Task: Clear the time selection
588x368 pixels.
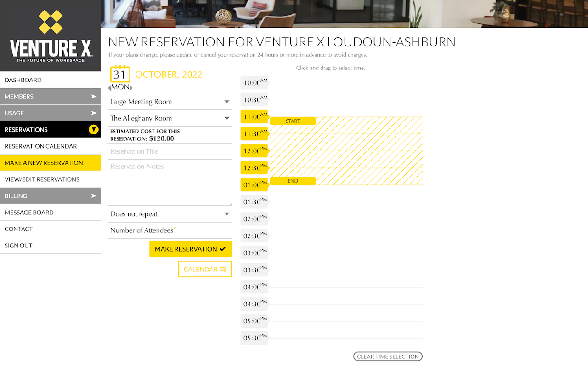Action: [388, 356]
